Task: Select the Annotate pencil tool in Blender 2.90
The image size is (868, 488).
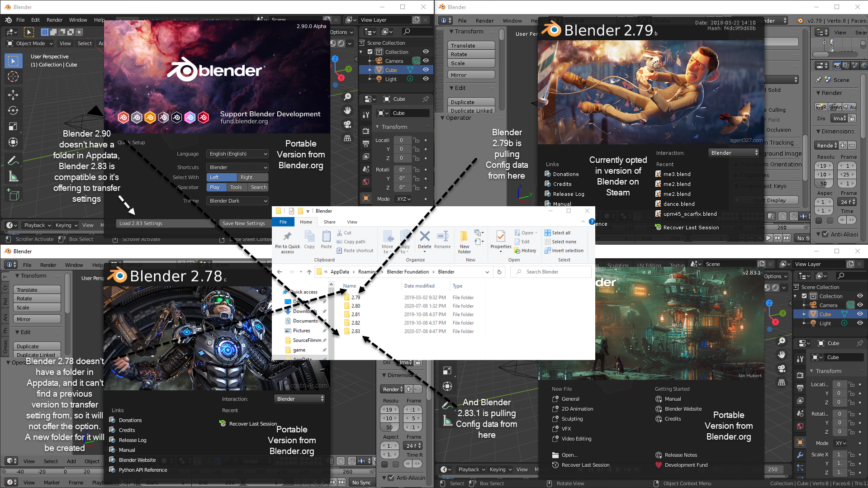Action: click(x=13, y=160)
